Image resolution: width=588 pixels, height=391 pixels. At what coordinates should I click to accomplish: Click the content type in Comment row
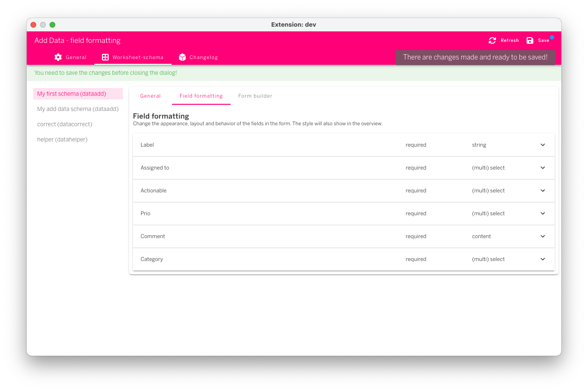point(481,236)
